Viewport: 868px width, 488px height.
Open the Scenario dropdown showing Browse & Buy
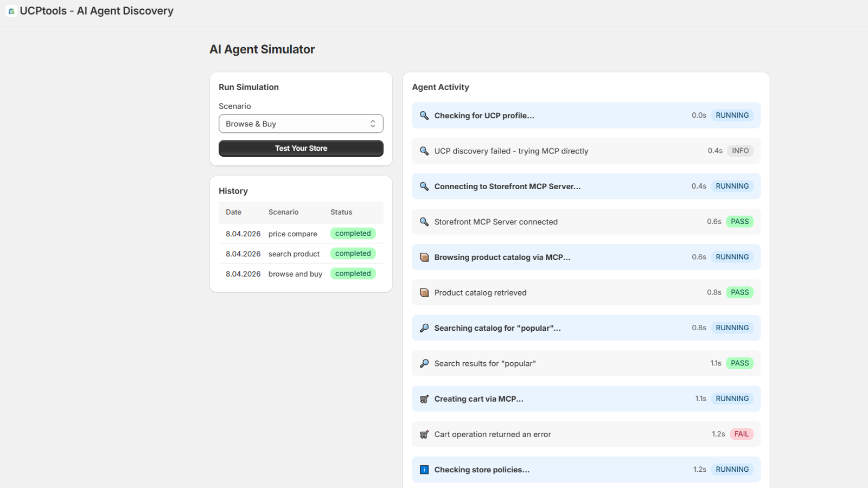tap(301, 124)
